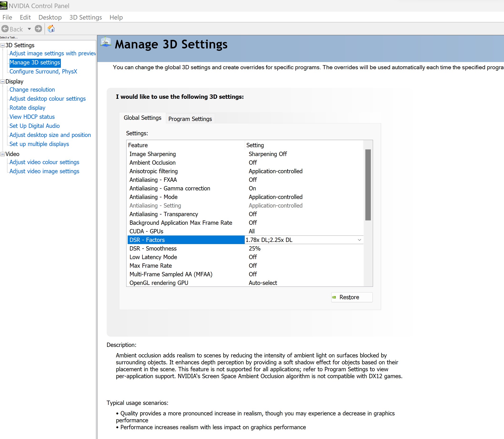504x439 pixels.
Task: Click the NVIDIA logo in title bar
Action: (x=4, y=5)
